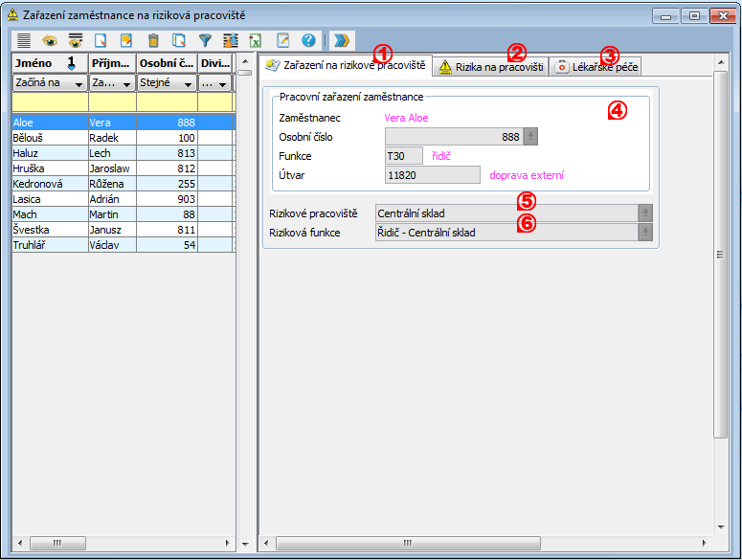Toggle the eye view icon in toolbar

[x=50, y=41]
